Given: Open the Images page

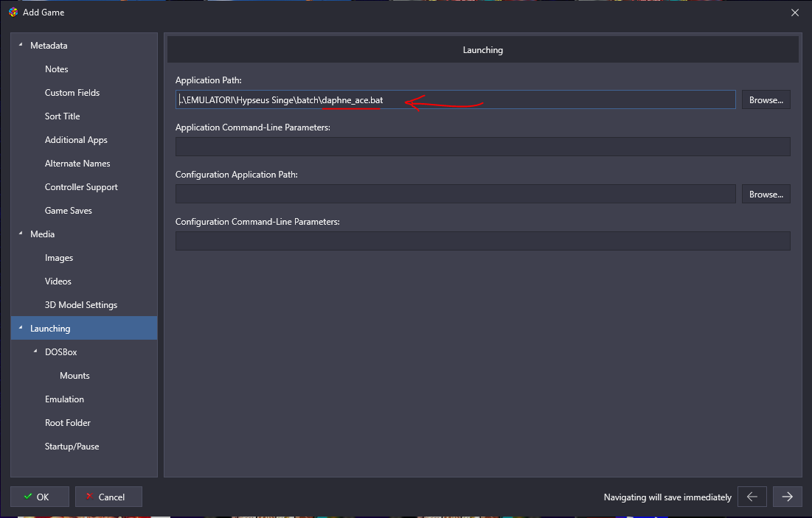Looking at the screenshot, I should point(59,258).
